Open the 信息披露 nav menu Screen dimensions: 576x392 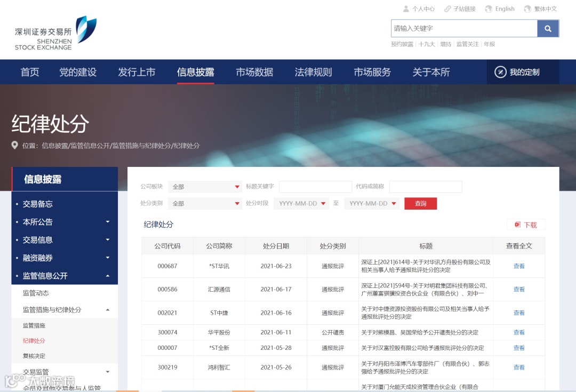195,72
